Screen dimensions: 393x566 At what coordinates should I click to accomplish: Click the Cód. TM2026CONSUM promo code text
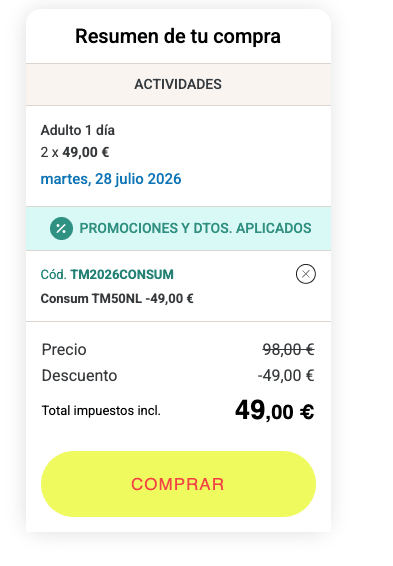click(x=107, y=274)
